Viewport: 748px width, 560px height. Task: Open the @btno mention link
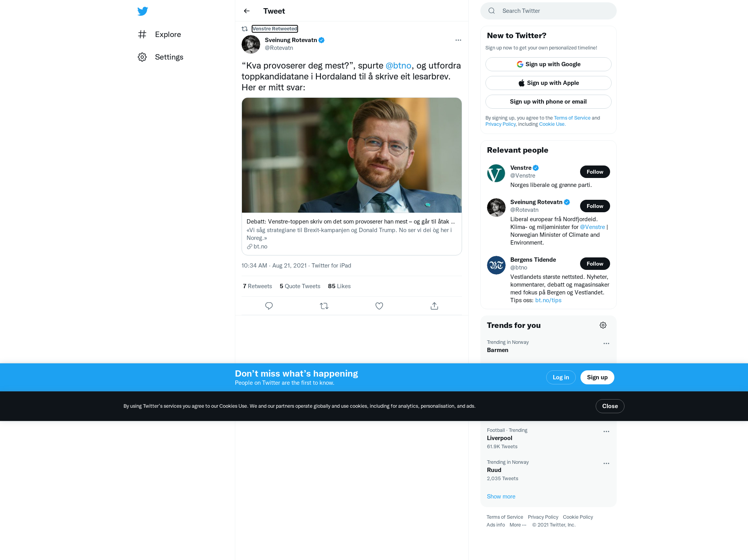[x=398, y=65]
